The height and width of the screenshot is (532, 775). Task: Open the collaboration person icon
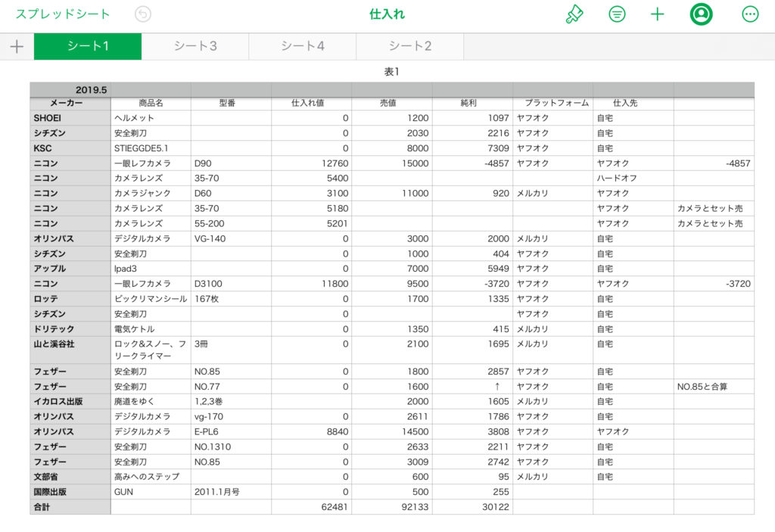701,14
